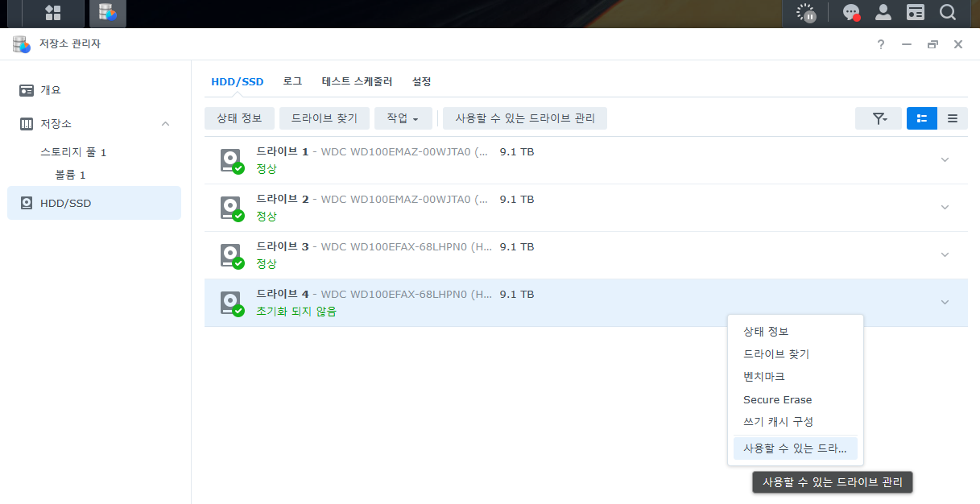Click the HDD/SSD sidebar disk icon

(x=27, y=203)
